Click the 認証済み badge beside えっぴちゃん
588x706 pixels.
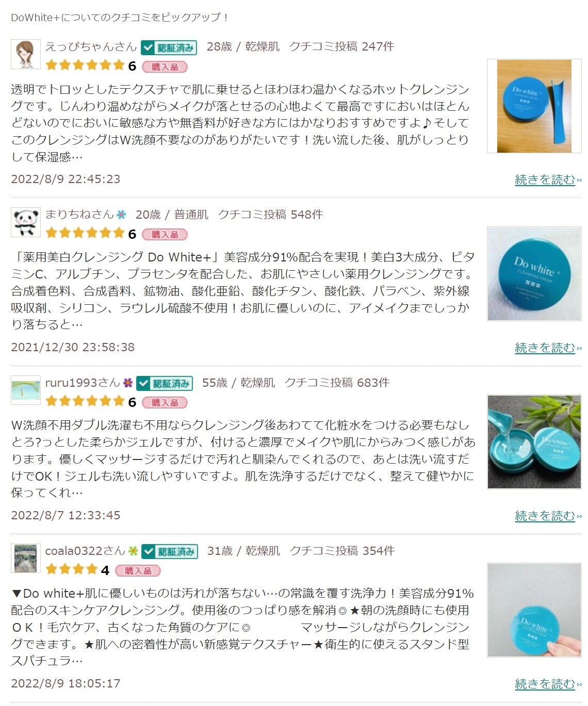169,47
